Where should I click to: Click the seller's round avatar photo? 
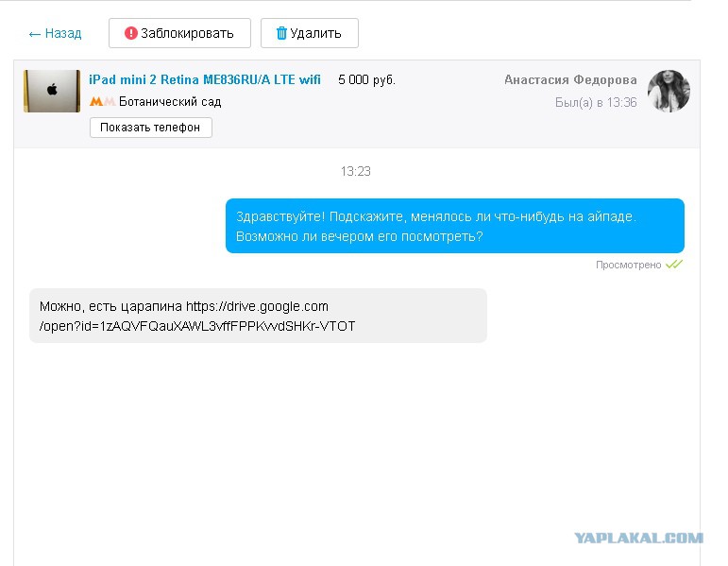[x=669, y=91]
